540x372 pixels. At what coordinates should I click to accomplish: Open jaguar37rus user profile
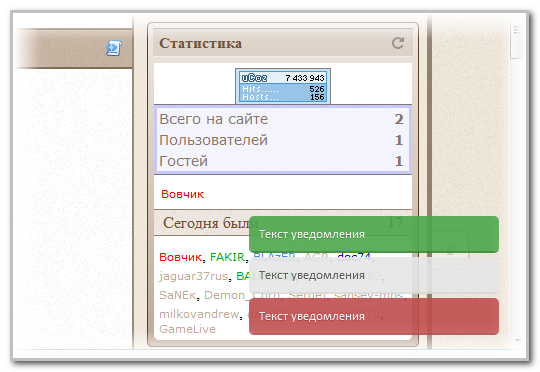click(193, 276)
